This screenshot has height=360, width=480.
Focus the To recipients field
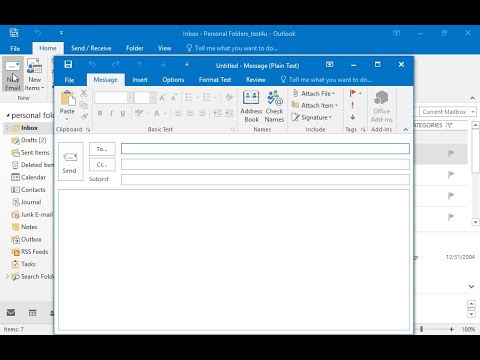tap(265, 149)
